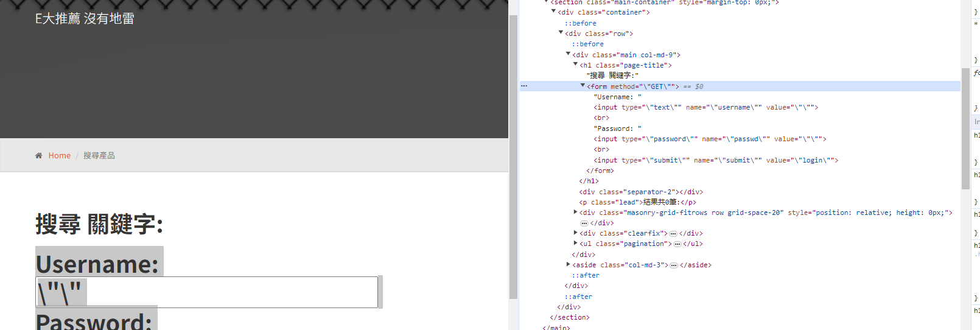980x330 pixels.
Task: Select the div class separator-2 line
Action: [641, 192]
